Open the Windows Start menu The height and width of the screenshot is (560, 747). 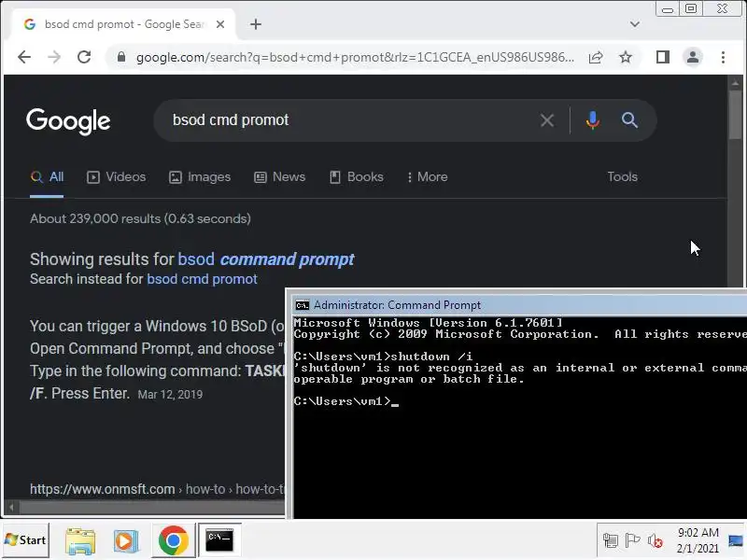(x=25, y=540)
